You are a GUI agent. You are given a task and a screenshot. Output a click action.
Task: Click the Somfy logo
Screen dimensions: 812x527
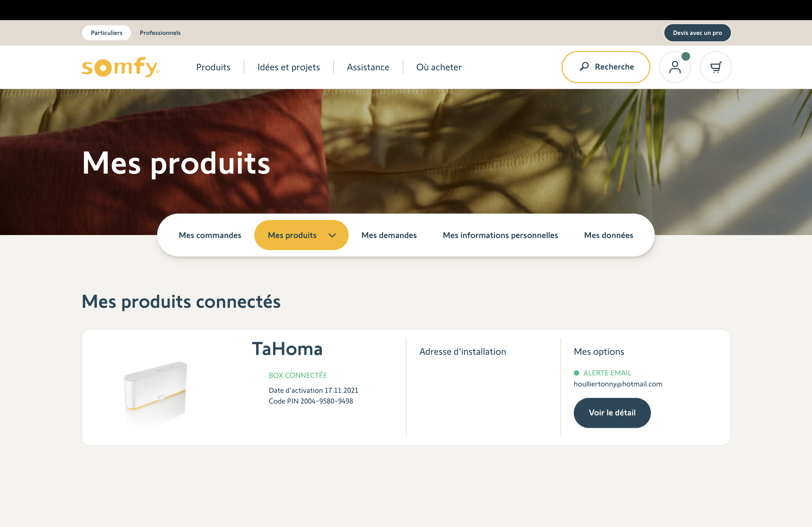tap(121, 67)
